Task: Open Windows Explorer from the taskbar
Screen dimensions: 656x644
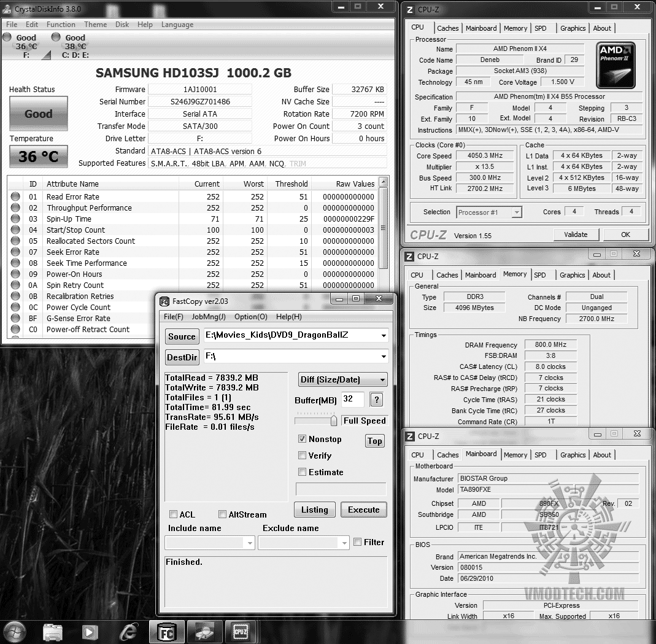Action: coord(53,632)
